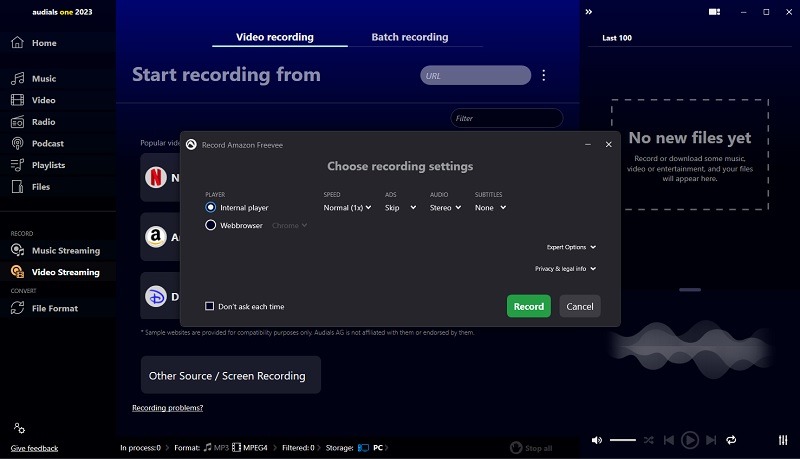Check Don't ask each time
The width and height of the screenshot is (800, 459).
point(244,307)
